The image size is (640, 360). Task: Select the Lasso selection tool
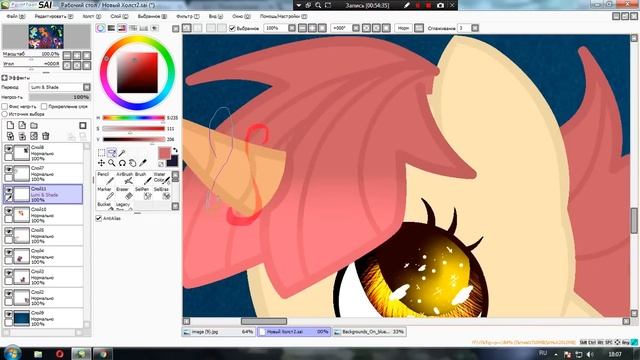(x=111, y=153)
